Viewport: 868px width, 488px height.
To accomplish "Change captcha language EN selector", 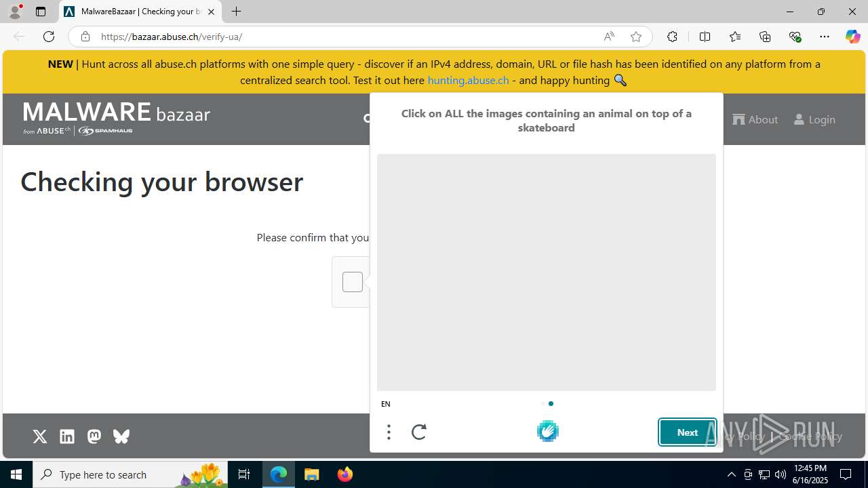I will point(386,404).
